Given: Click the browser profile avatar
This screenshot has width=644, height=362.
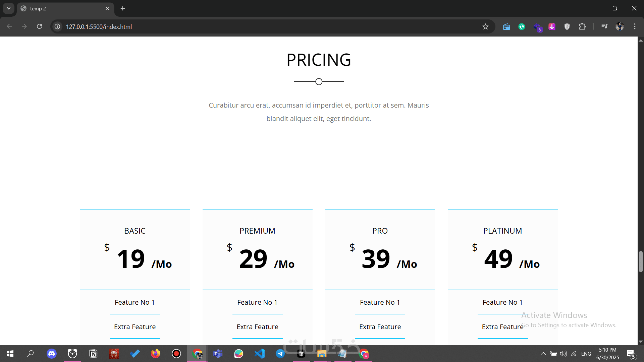Looking at the screenshot, I should 620,26.
